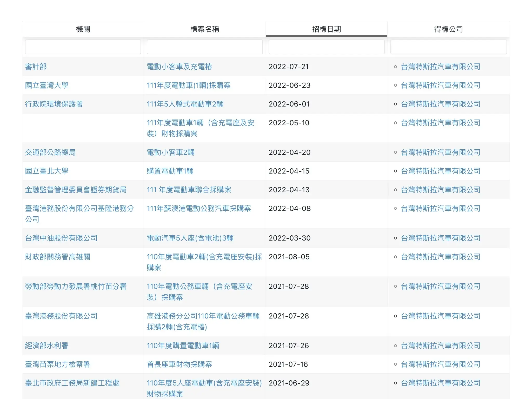Sort by the 招標日期 column header
This screenshot has width=532, height=399.
(327, 29)
